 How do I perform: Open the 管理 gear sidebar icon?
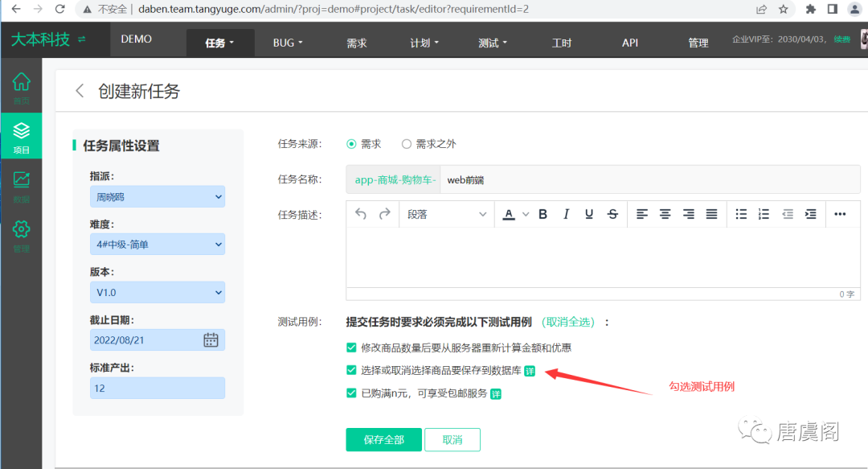coord(21,237)
